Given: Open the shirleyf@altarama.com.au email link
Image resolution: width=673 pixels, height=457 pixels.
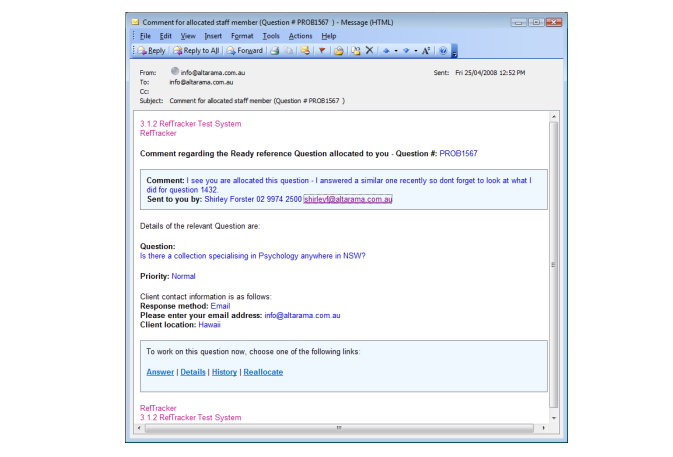Looking at the screenshot, I should pyautogui.click(x=348, y=199).
